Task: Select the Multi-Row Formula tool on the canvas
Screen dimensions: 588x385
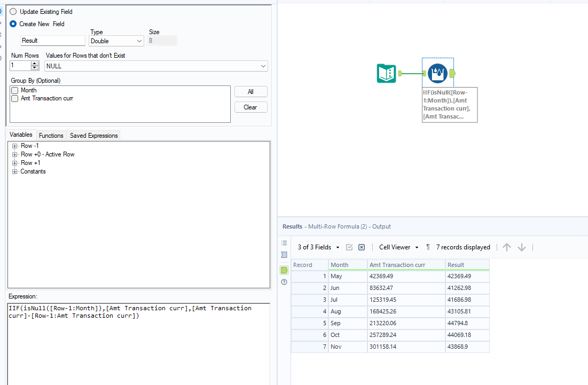Action: tap(437, 73)
